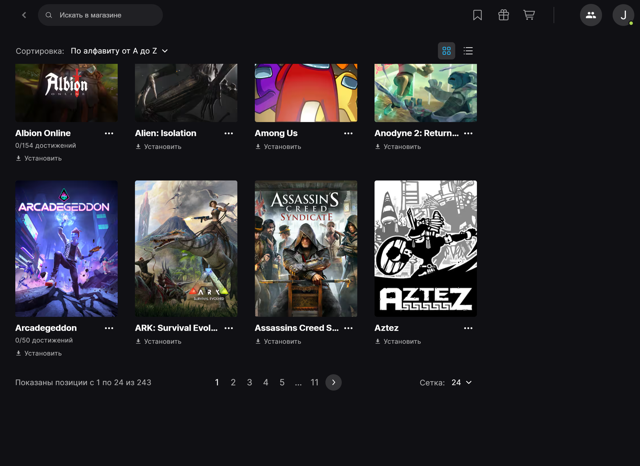Install Arcadegeddon

[x=39, y=353]
